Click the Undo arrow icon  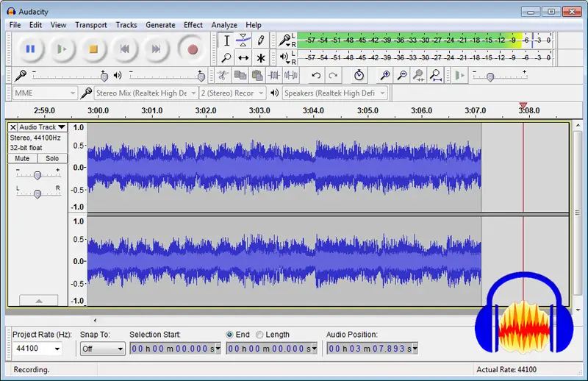(316, 75)
